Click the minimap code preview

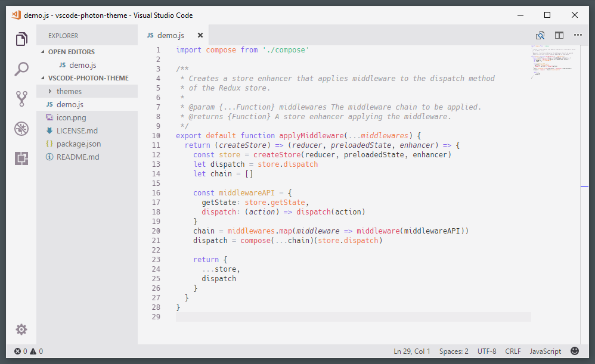tap(553, 62)
